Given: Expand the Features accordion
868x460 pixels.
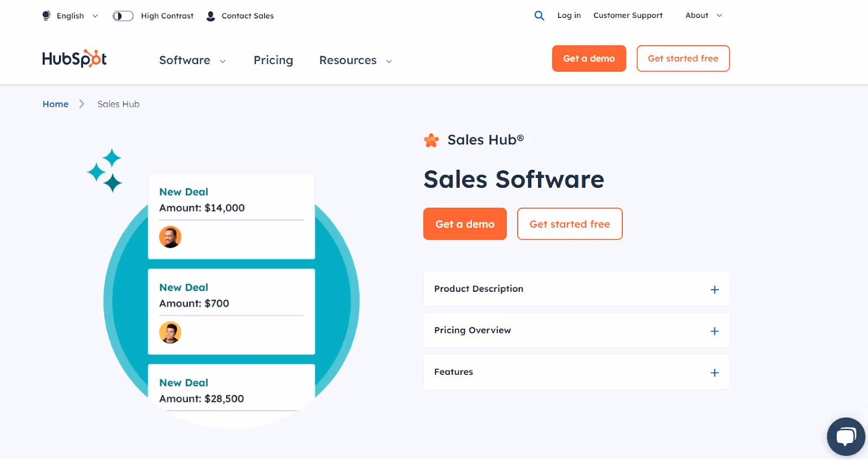Looking at the screenshot, I should pyautogui.click(x=576, y=372).
